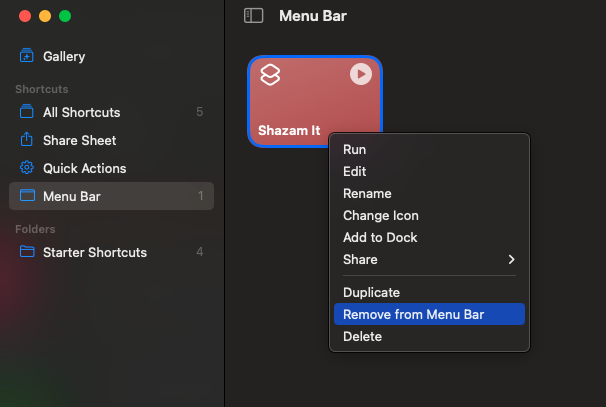The height and width of the screenshot is (407, 606).
Task: Click the Share Sheet upload icon
Action: click(x=27, y=140)
